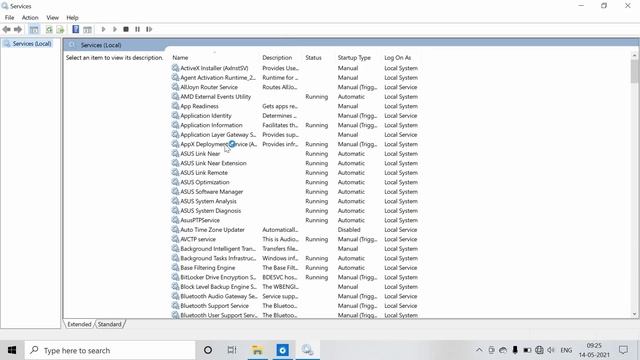Click the taskbar search box
This screenshot has width=640, height=360.
coord(110,350)
